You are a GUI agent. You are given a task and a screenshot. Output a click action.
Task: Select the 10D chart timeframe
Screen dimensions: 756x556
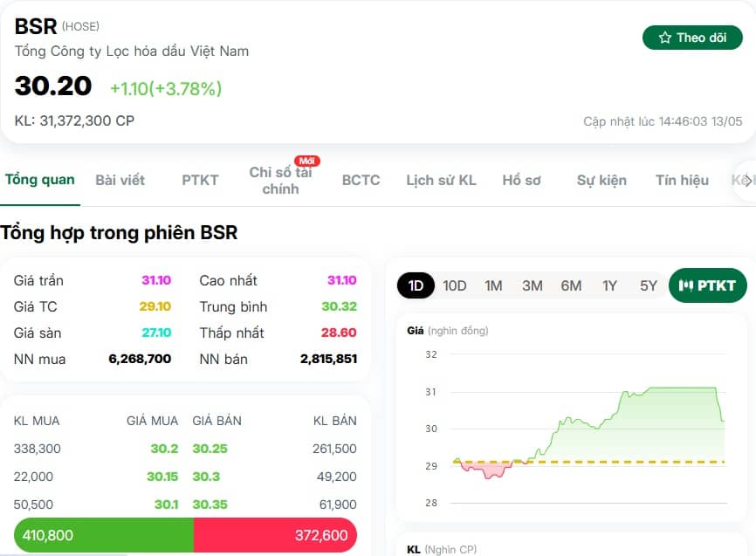pos(455,286)
